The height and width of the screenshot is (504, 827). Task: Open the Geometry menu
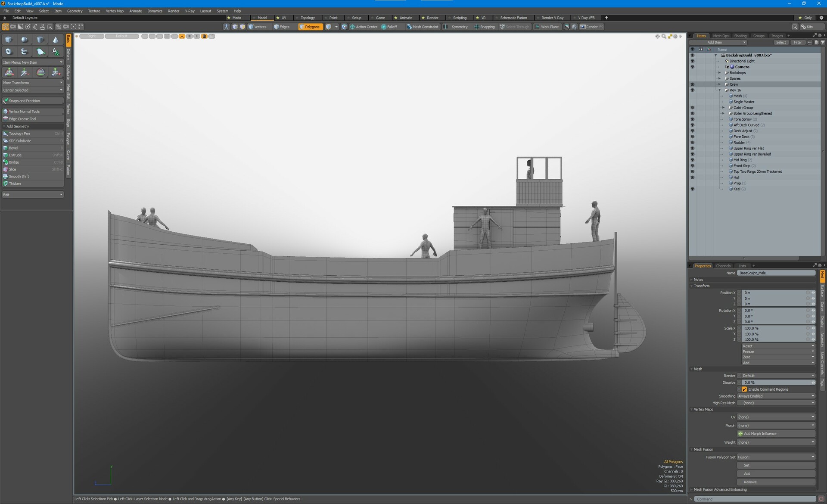[75, 11]
